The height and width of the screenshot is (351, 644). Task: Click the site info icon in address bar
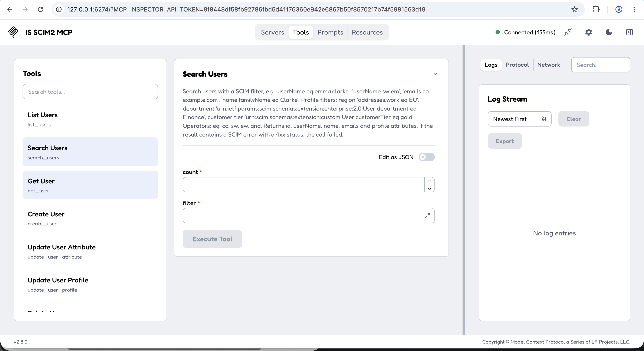[59, 10]
